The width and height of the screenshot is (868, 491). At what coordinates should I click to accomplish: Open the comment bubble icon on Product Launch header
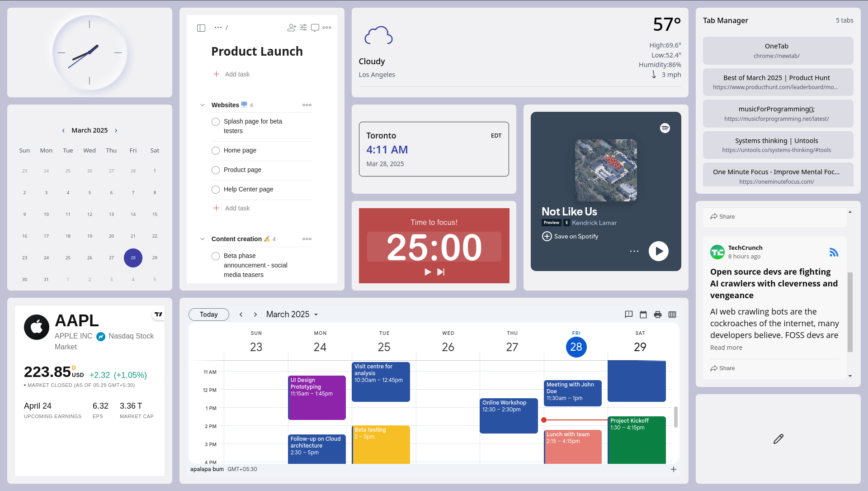click(315, 28)
